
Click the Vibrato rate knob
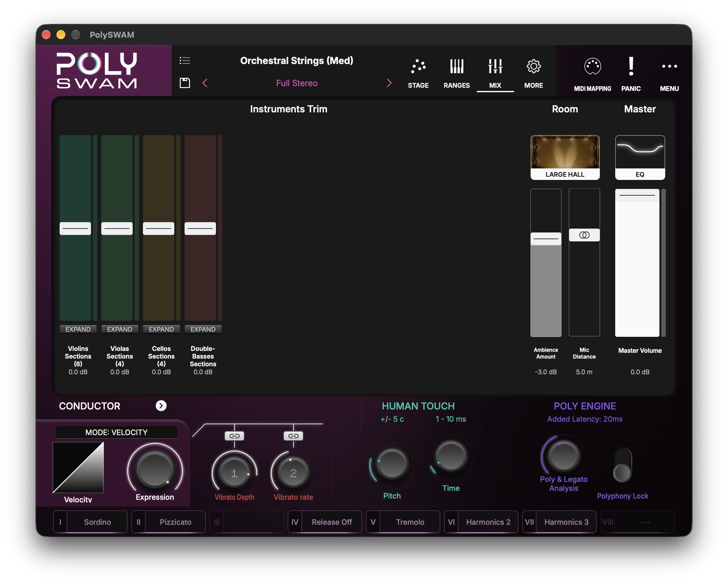coord(293,473)
